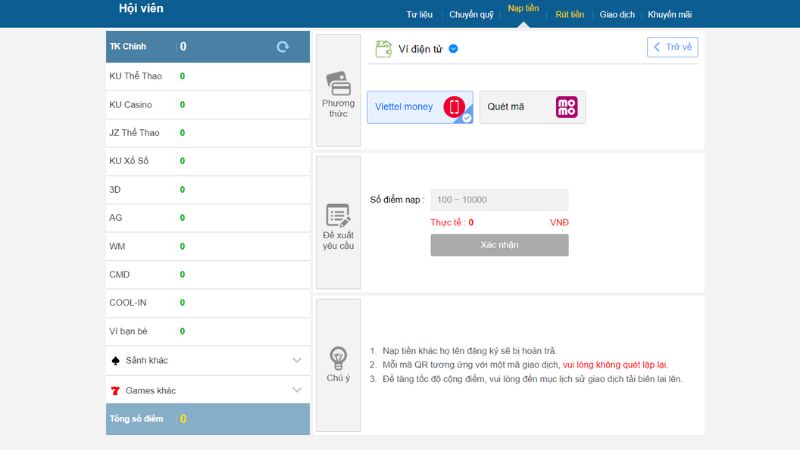Open the Khuyến mãi tab

669,14
